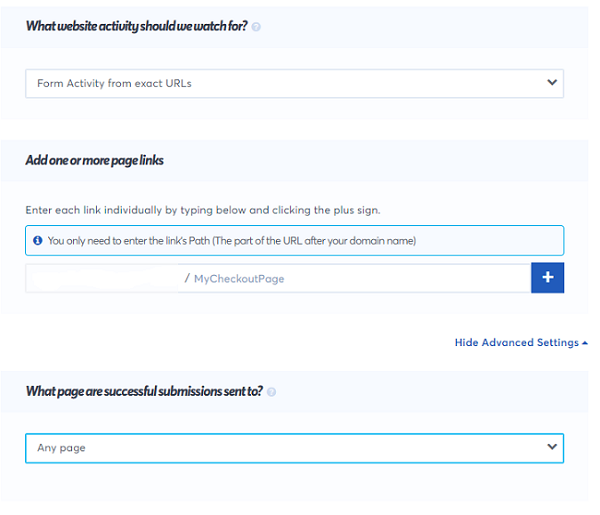The width and height of the screenshot is (600, 515).
Task: Click 'What website activity should we watch for?' heading
Action: click(137, 27)
